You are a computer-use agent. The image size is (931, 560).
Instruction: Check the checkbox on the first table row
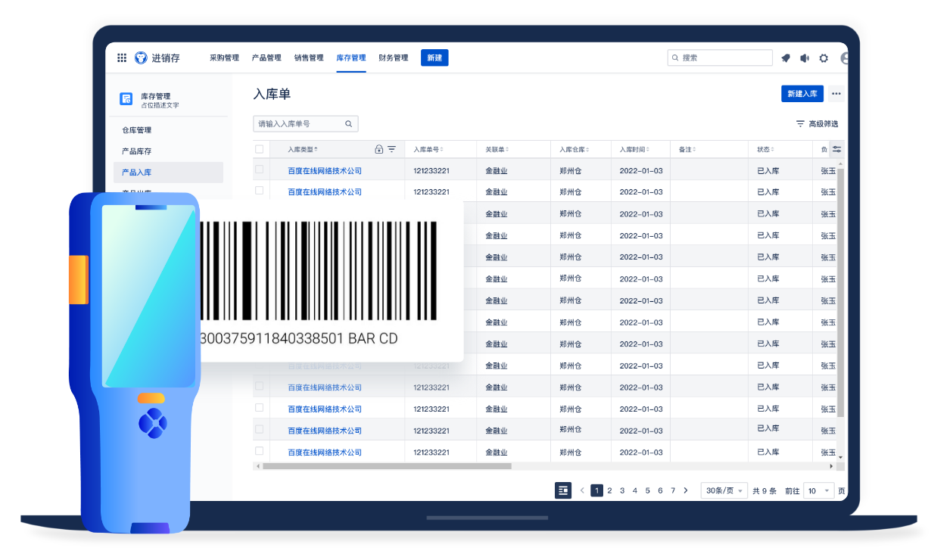tap(260, 170)
